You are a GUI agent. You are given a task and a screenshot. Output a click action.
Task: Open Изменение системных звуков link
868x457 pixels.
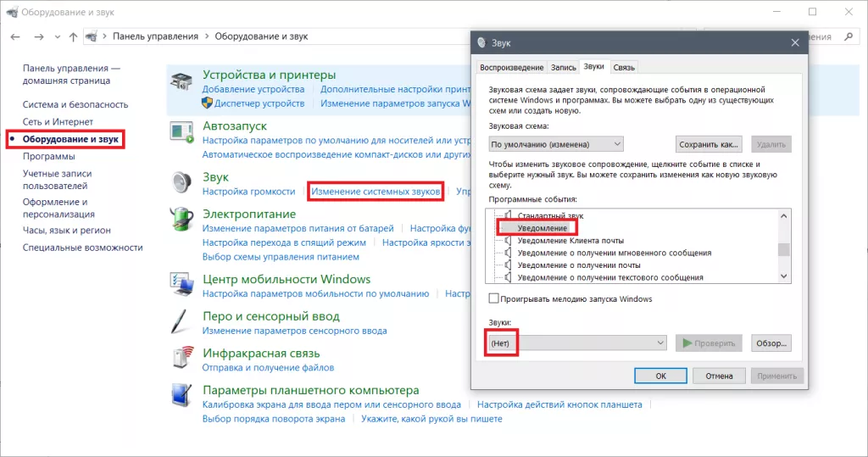click(376, 191)
